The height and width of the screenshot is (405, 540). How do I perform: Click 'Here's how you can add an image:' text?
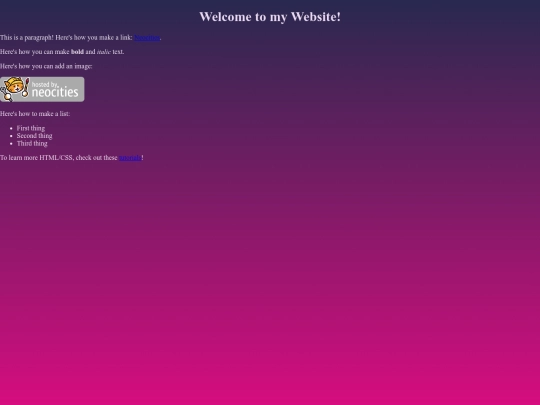coord(46,66)
